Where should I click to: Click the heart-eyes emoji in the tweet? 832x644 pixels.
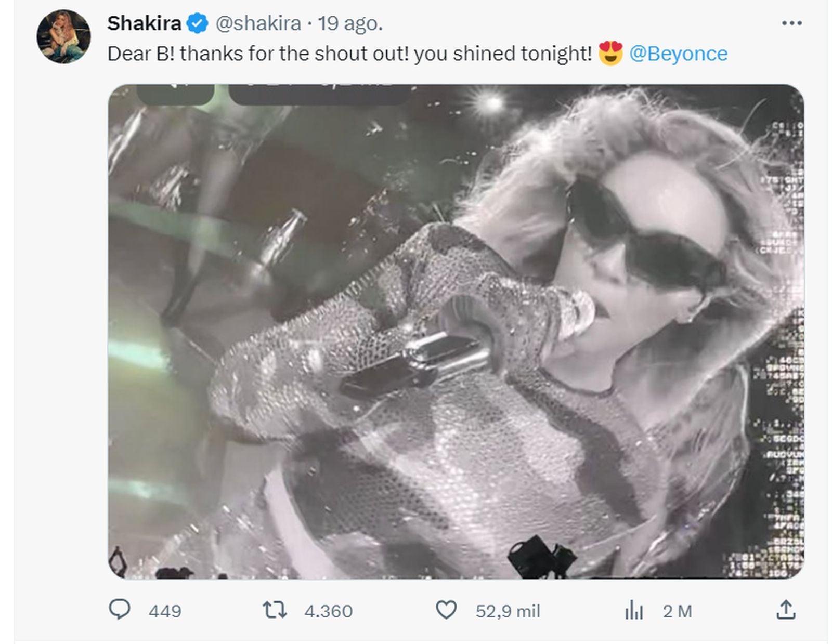click(612, 52)
